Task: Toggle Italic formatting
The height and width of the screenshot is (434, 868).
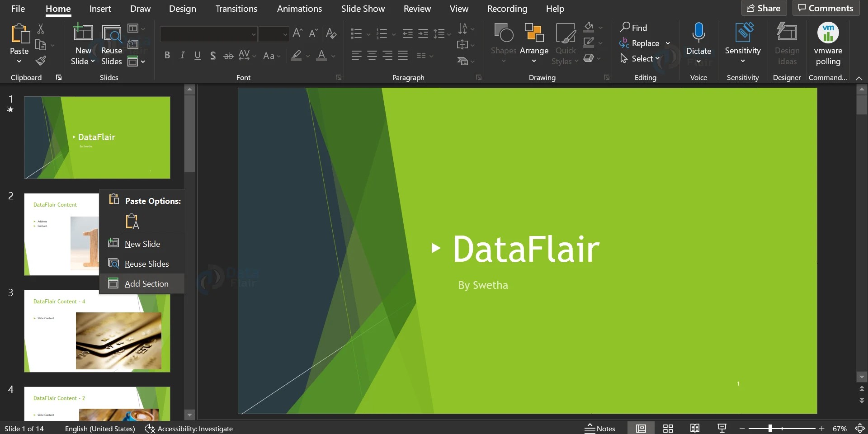Action: 182,56
